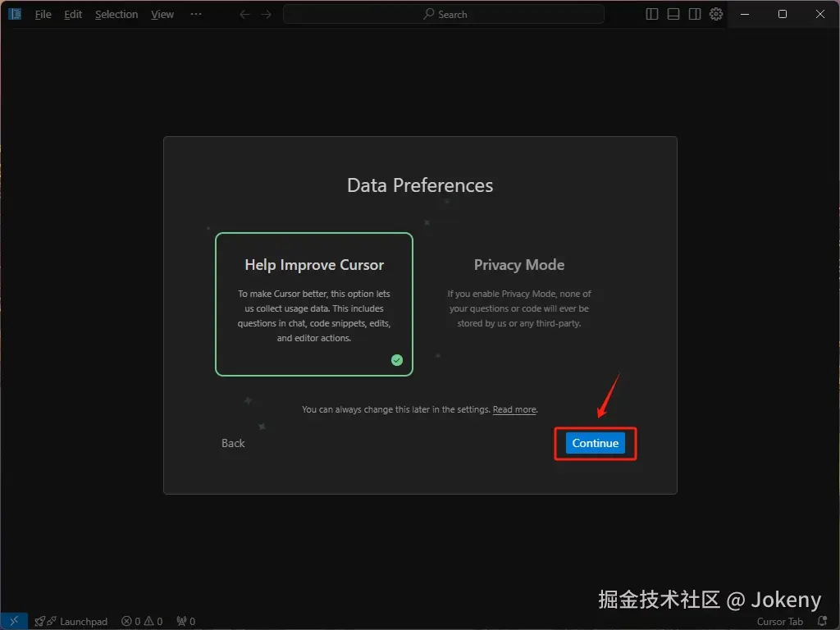Open the Cursor app logo menu
The width and height of the screenshot is (840, 630).
(x=15, y=15)
